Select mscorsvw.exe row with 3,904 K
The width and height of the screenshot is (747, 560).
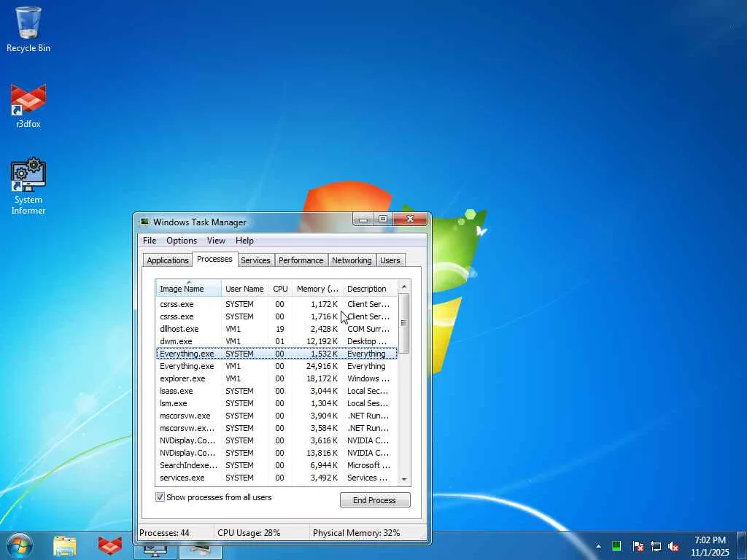pyautogui.click(x=276, y=415)
